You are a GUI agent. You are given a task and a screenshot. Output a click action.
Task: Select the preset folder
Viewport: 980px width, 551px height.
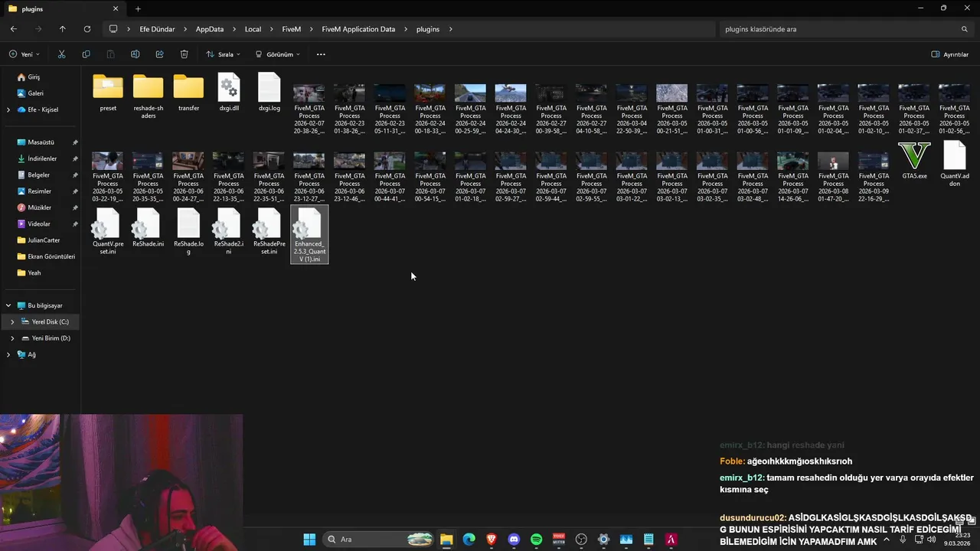click(108, 93)
